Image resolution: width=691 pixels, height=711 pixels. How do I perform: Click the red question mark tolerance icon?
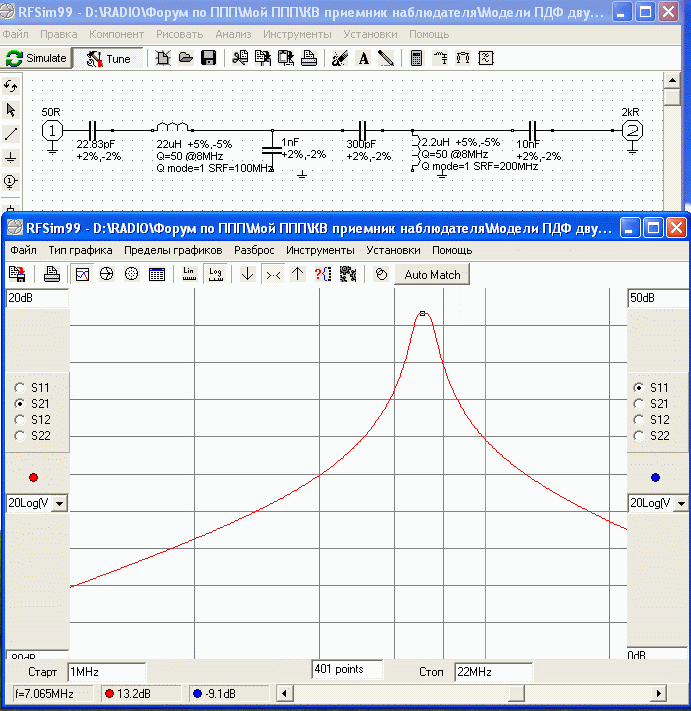[x=323, y=274]
